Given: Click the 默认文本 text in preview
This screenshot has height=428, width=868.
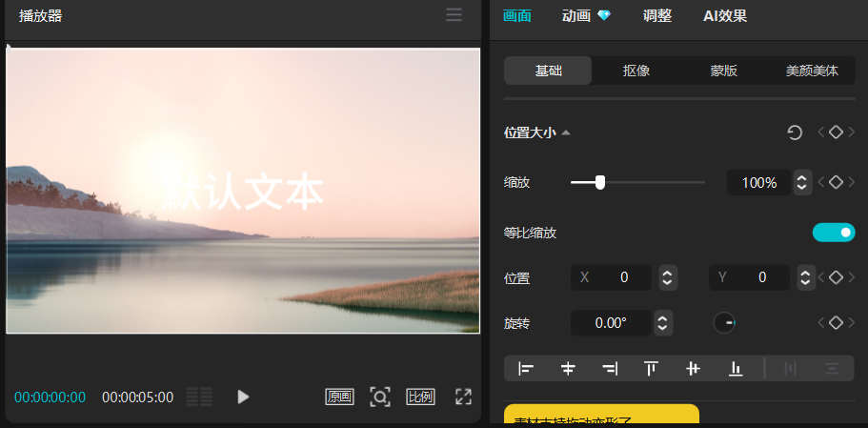Looking at the screenshot, I should (243, 194).
